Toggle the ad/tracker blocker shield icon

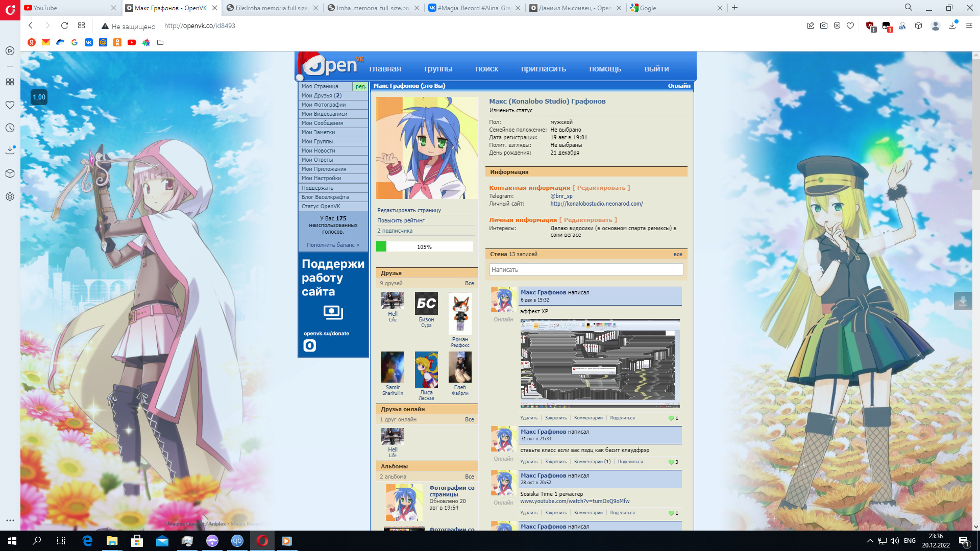837,26
